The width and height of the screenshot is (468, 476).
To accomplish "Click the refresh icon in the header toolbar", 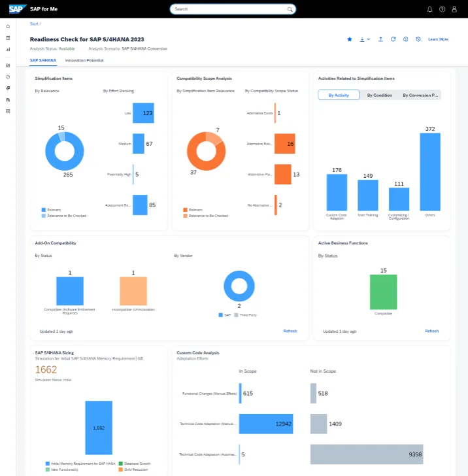I will pos(393,39).
